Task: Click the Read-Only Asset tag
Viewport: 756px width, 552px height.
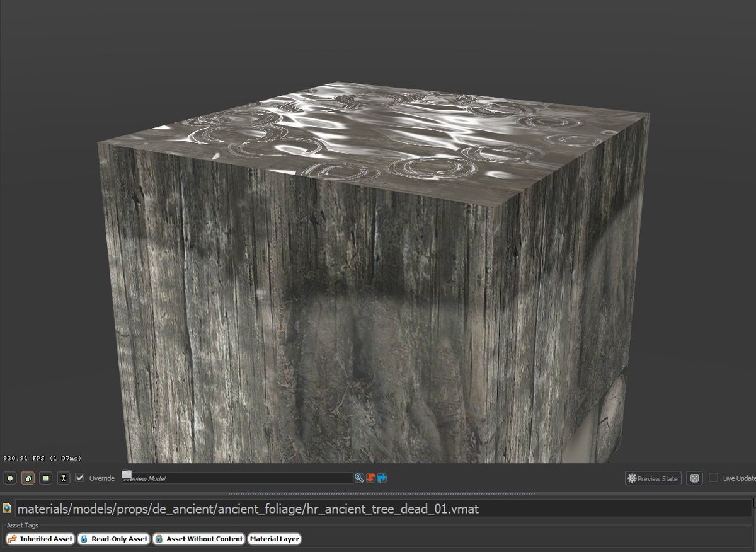Action: (x=114, y=539)
